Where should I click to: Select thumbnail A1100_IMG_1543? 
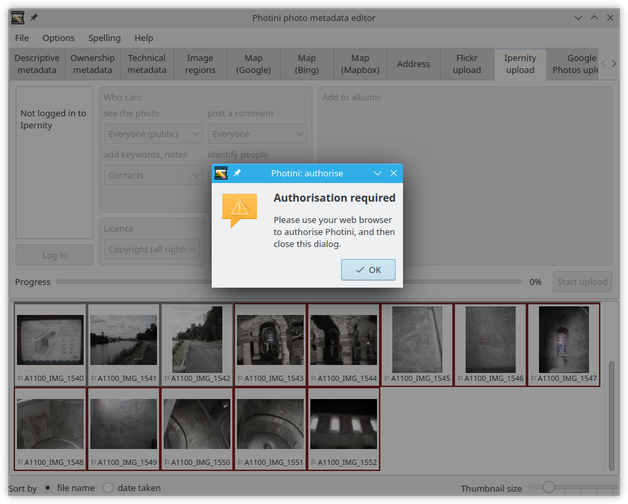pos(270,345)
